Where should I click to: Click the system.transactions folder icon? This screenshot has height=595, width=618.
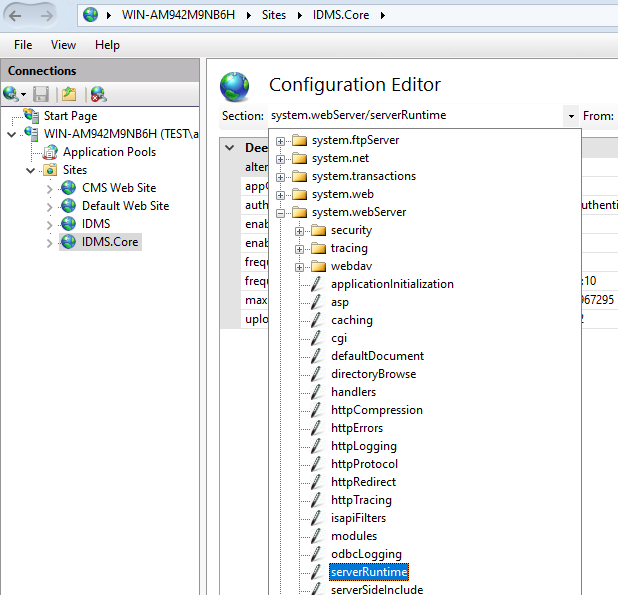pyautogui.click(x=300, y=176)
